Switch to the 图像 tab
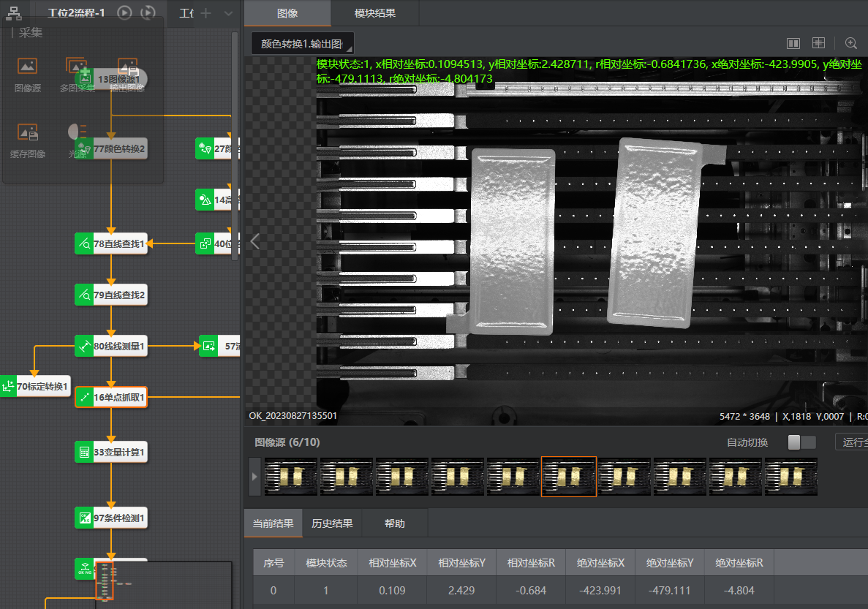 [x=287, y=13]
